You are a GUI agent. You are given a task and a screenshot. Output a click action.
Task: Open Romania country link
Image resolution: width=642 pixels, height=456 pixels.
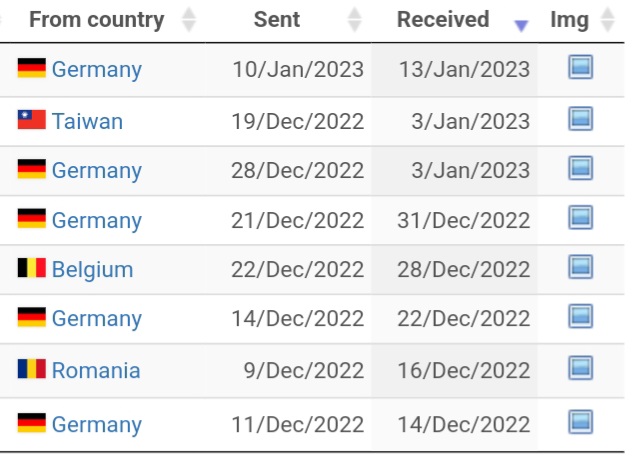click(96, 370)
